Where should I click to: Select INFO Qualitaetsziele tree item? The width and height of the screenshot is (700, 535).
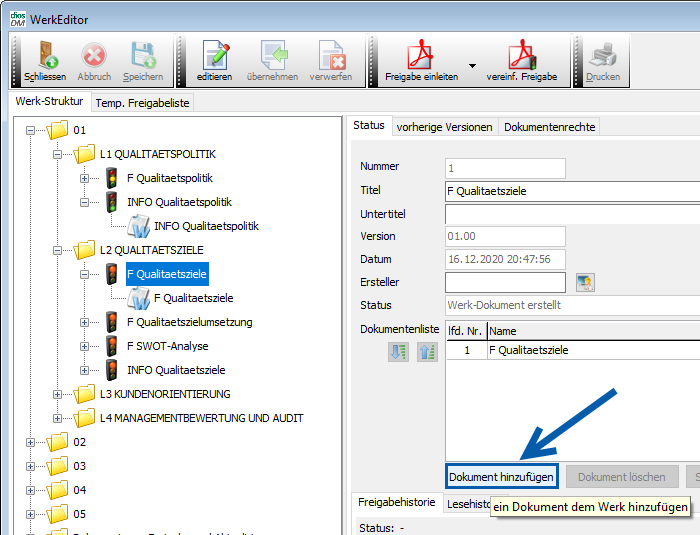click(176, 370)
